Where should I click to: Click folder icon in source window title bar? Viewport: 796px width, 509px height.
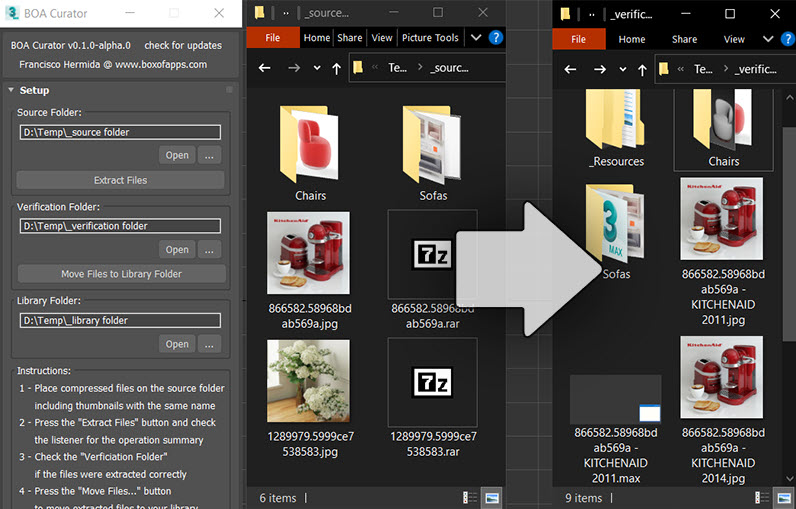coord(259,13)
